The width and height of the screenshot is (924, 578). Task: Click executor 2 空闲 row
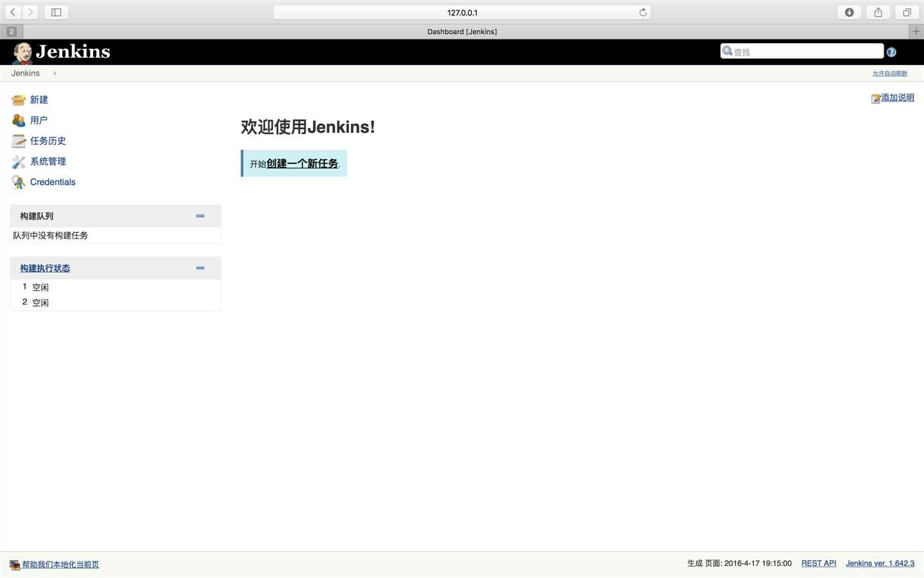coord(116,302)
